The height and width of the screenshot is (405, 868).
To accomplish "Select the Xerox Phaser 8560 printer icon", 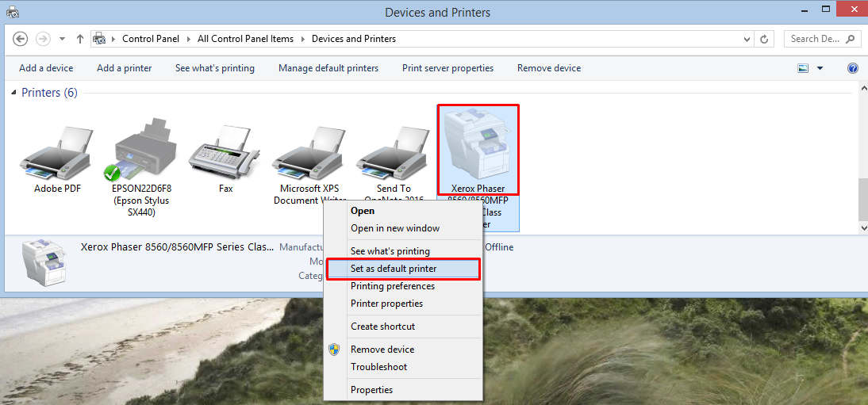I will (478, 143).
